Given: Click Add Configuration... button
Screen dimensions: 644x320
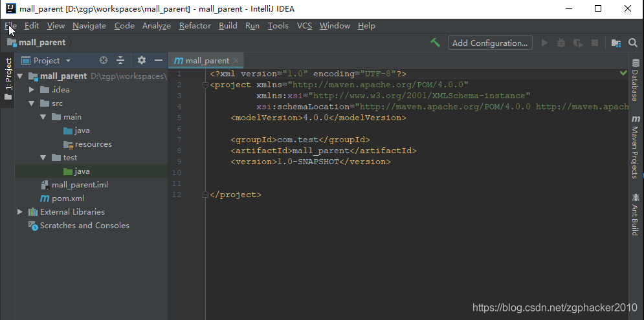Looking at the screenshot, I should 490,43.
